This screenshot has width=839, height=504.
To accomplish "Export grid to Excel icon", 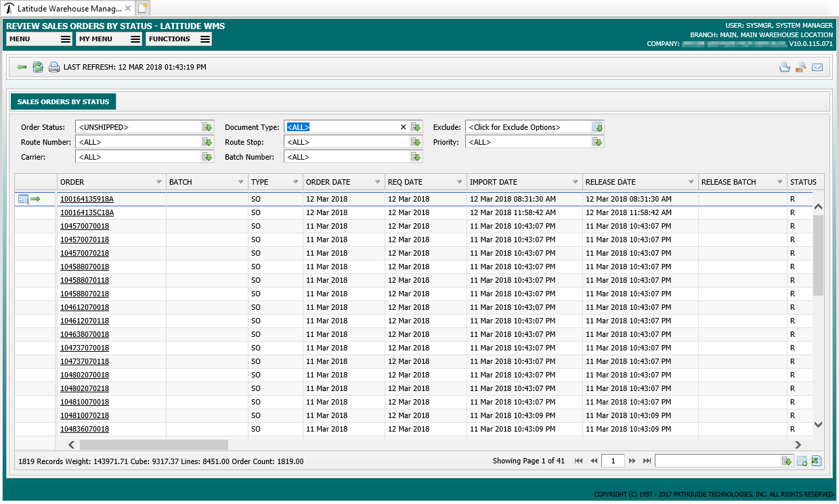I will point(816,461).
